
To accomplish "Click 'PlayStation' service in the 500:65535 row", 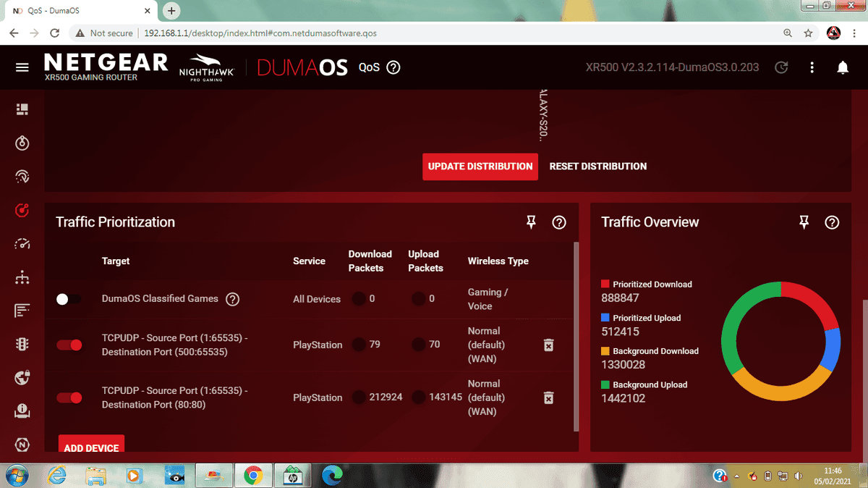I will pyautogui.click(x=318, y=345).
